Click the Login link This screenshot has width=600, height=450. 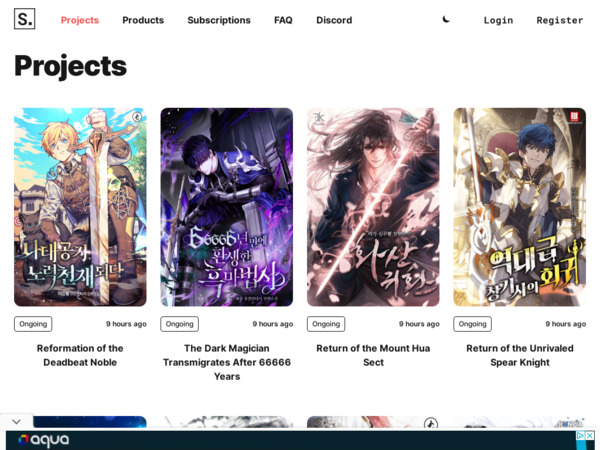click(x=498, y=20)
